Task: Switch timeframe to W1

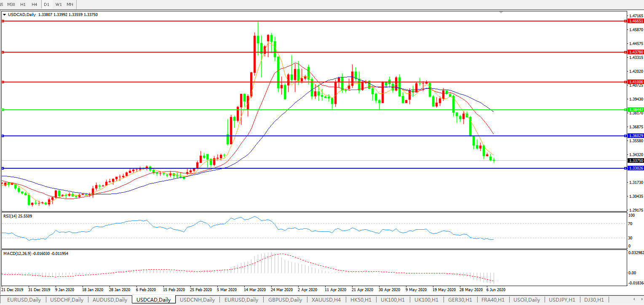Action: (x=58, y=4)
